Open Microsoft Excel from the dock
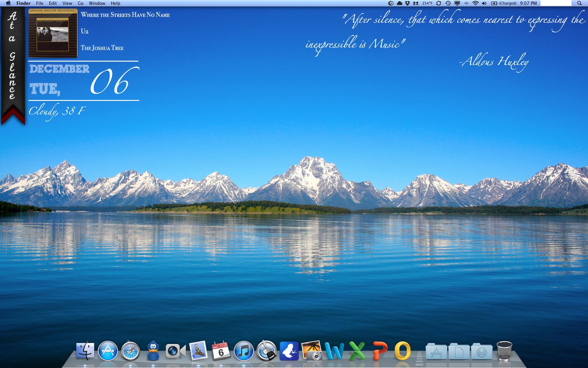 [357, 351]
